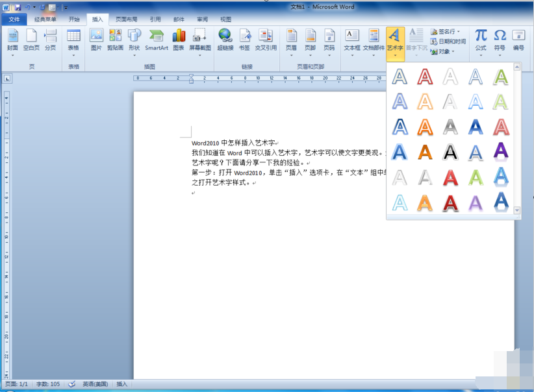
Task: Toggle the insert (插入) mode in status bar
Action: 122,384
